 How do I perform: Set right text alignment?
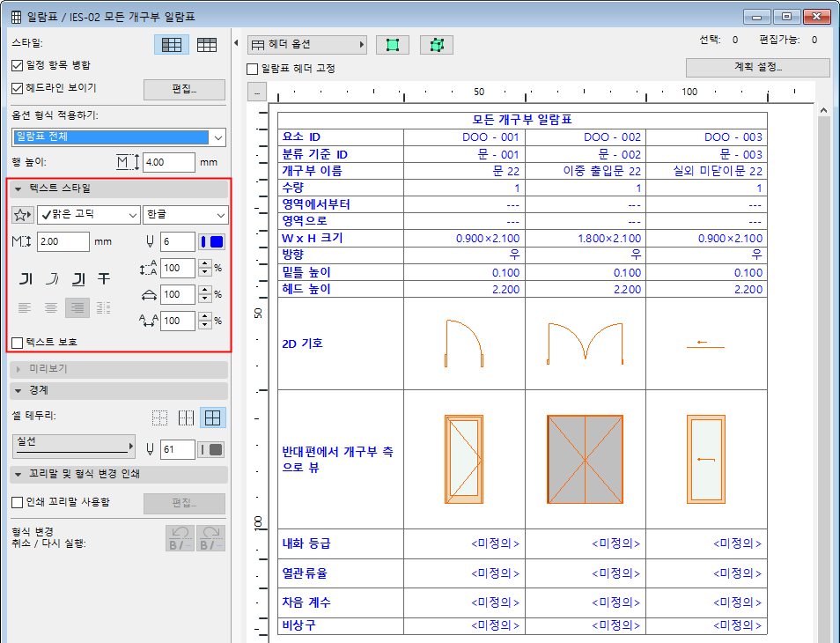(78, 307)
